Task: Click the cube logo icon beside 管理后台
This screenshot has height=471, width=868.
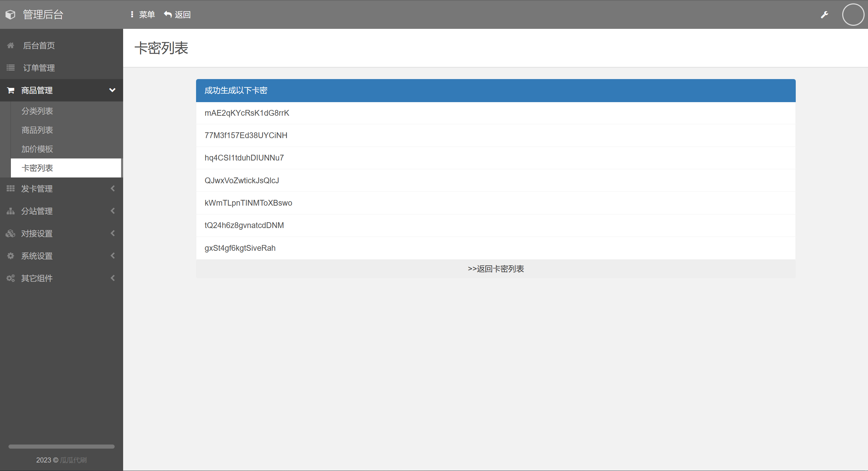Action: (x=11, y=15)
